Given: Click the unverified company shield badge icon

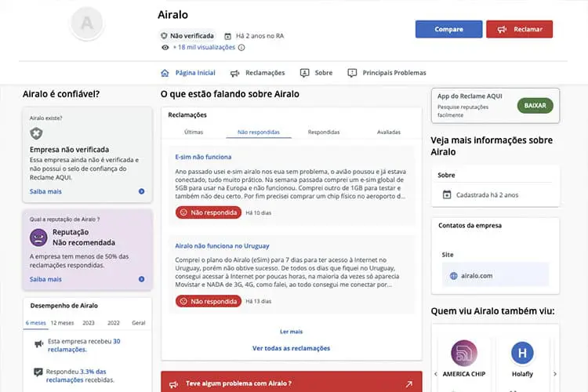Looking at the screenshot, I should [36, 133].
